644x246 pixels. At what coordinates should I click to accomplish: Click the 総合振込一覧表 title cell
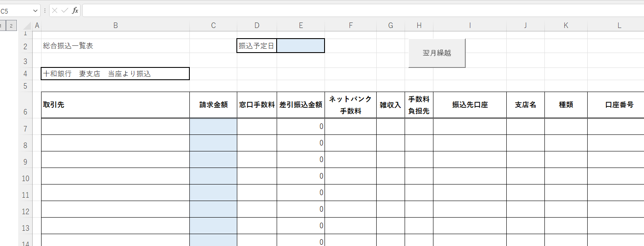(115, 46)
